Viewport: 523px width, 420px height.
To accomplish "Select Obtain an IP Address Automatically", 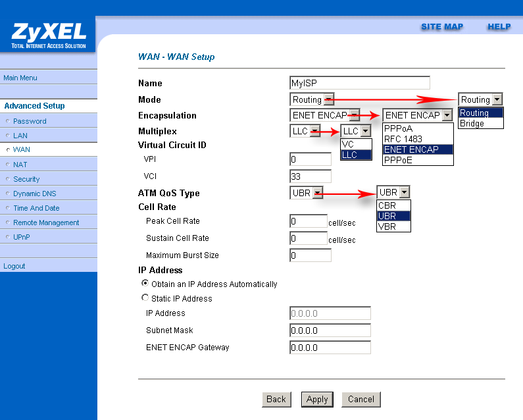I will point(145,283).
